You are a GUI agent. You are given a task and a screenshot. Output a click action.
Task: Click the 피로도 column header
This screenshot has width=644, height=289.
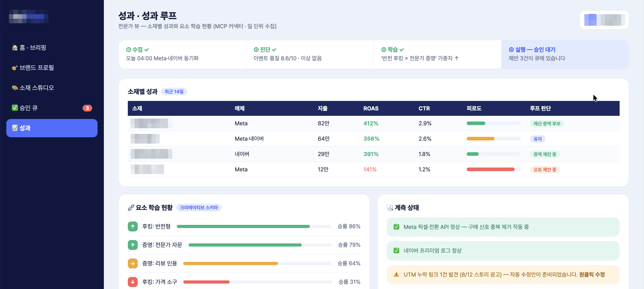pos(474,109)
